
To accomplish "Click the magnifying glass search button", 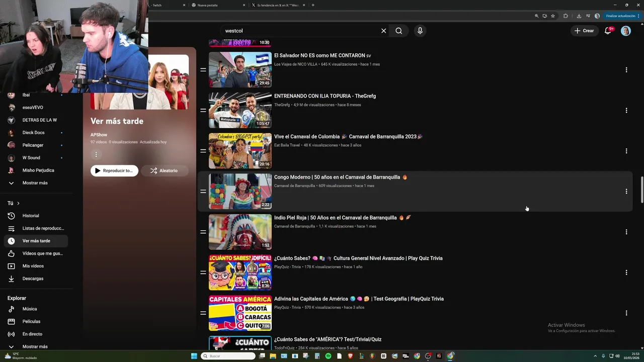I will click(398, 31).
